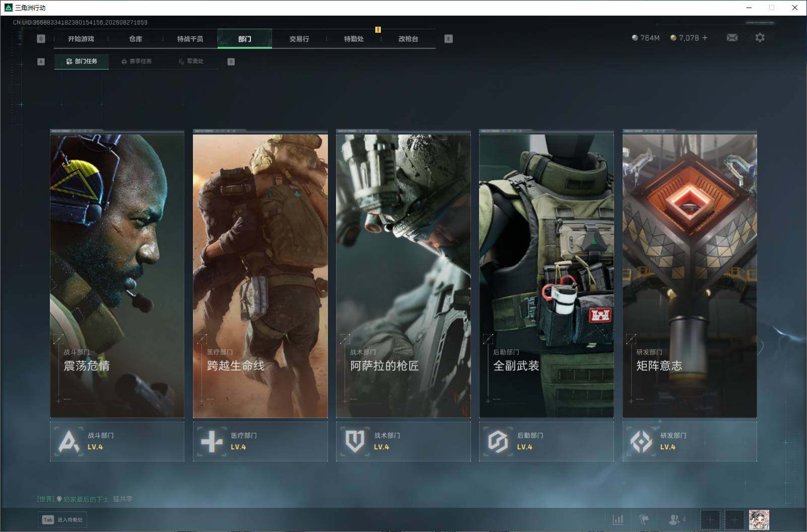Click the D key hint beside 军需处
807x532 pixels.
pyautogui.click(x=231, y=61)
